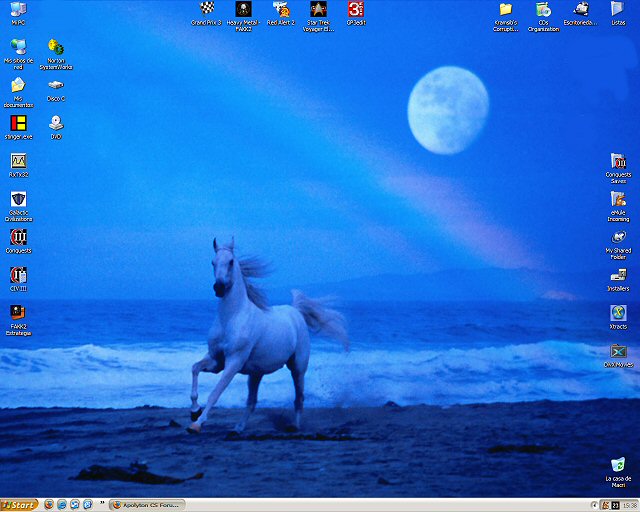Click the Heavy Metal FAKK2 shortcut
640x512 pixels.
click(243, 9)
